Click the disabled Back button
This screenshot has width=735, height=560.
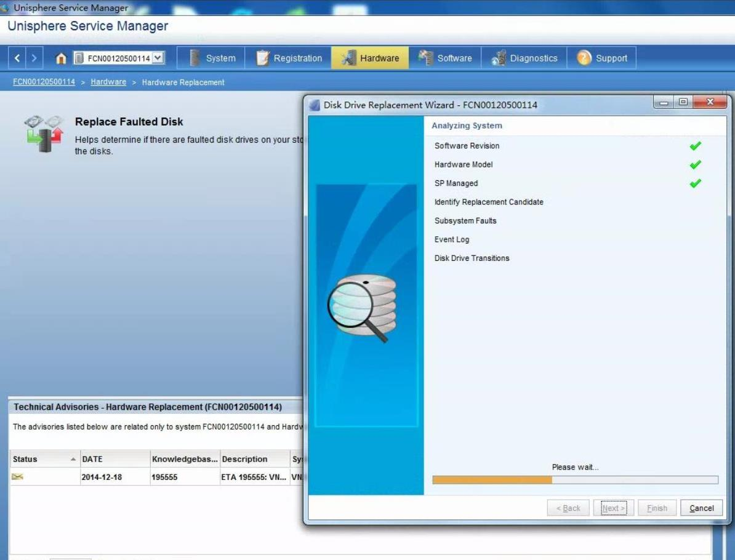coord(568,508)
